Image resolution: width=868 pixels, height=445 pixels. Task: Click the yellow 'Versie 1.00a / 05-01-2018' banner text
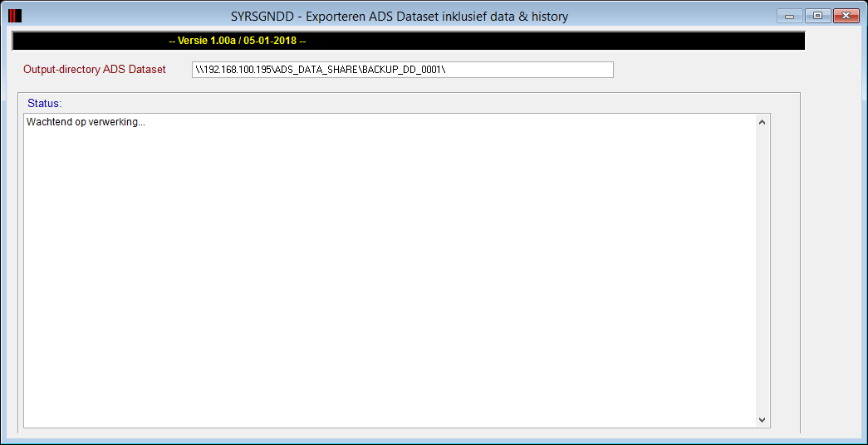tap(238, 41)
